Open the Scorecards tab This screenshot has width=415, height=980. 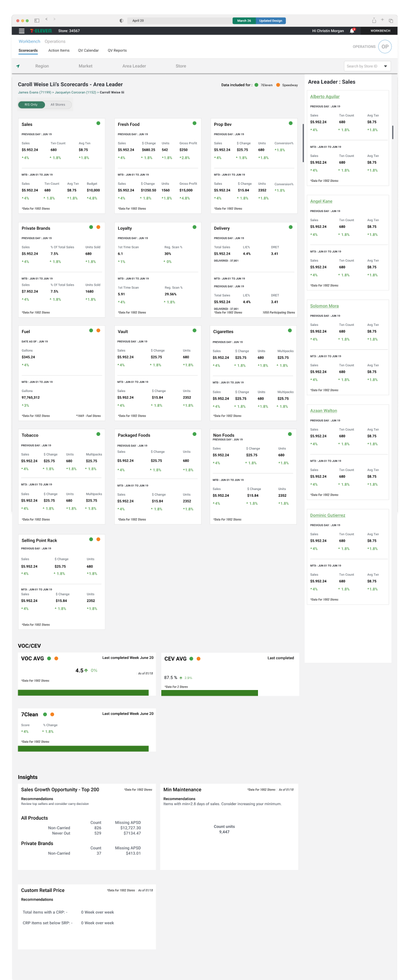point(28,50)
